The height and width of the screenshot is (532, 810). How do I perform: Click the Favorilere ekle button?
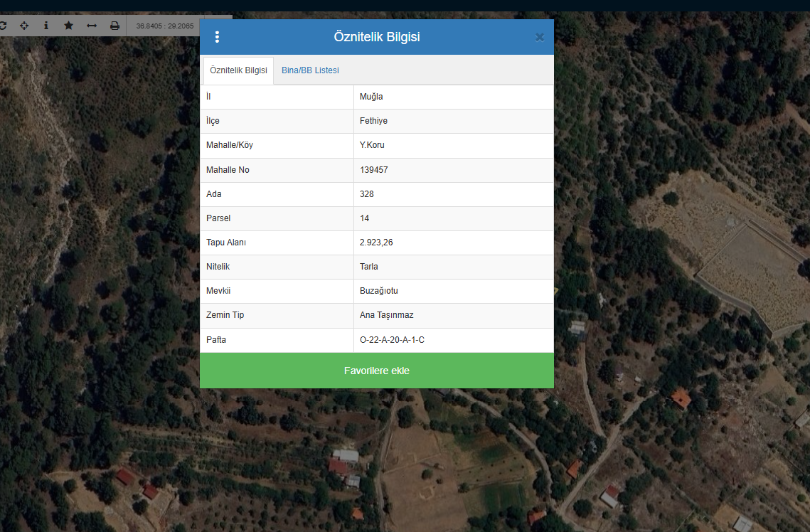tap(376, 371)
